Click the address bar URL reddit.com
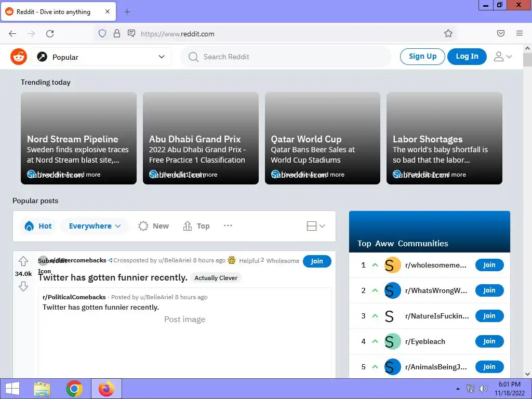The width and height of the screenshot is (532, 399). point(178,34)
